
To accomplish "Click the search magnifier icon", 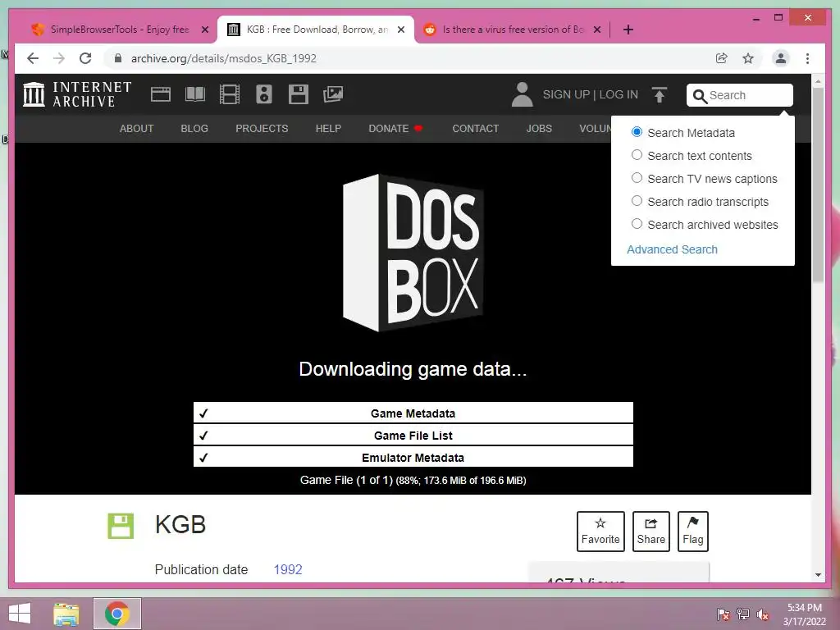I will 700,96.
